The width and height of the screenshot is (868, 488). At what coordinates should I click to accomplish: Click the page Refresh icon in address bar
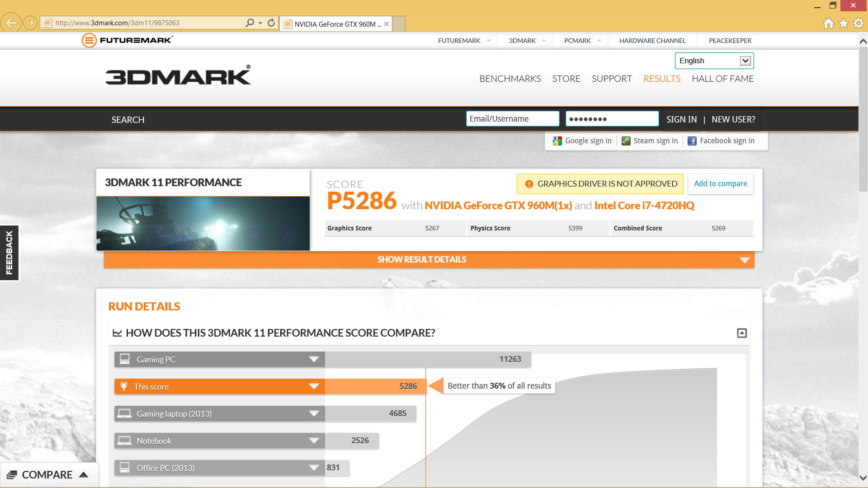[271, 23]
